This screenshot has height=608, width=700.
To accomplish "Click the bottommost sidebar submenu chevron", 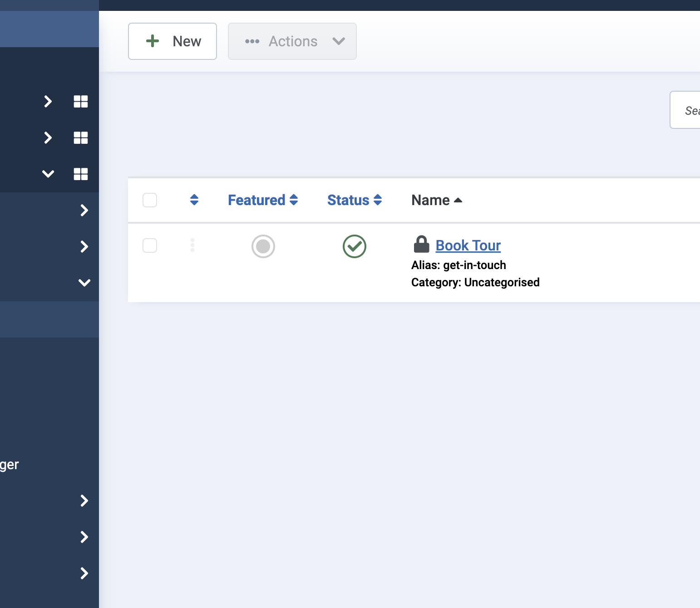I will (x=84, y=573).
